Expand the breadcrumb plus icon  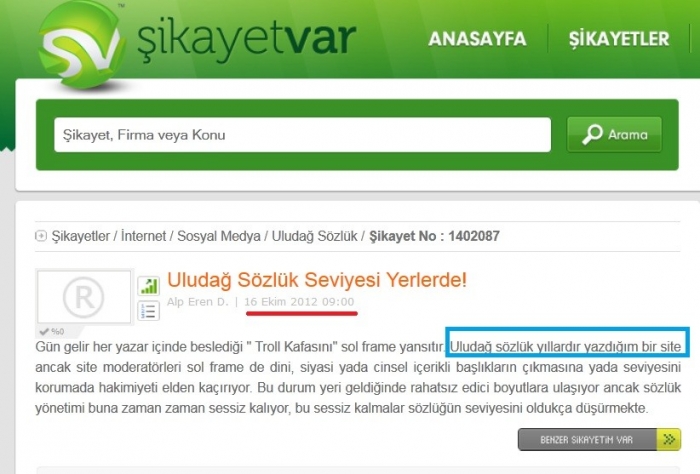[41, 236]
